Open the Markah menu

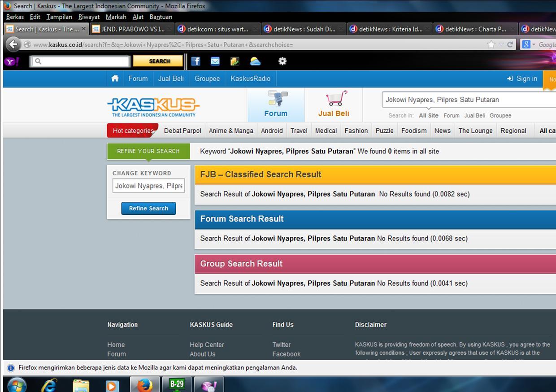click(x=116, y=17)
